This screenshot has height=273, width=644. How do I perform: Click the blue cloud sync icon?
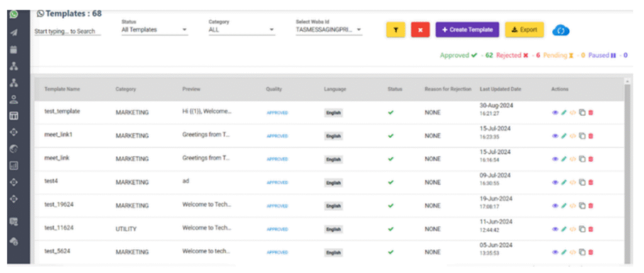(560, 30)
